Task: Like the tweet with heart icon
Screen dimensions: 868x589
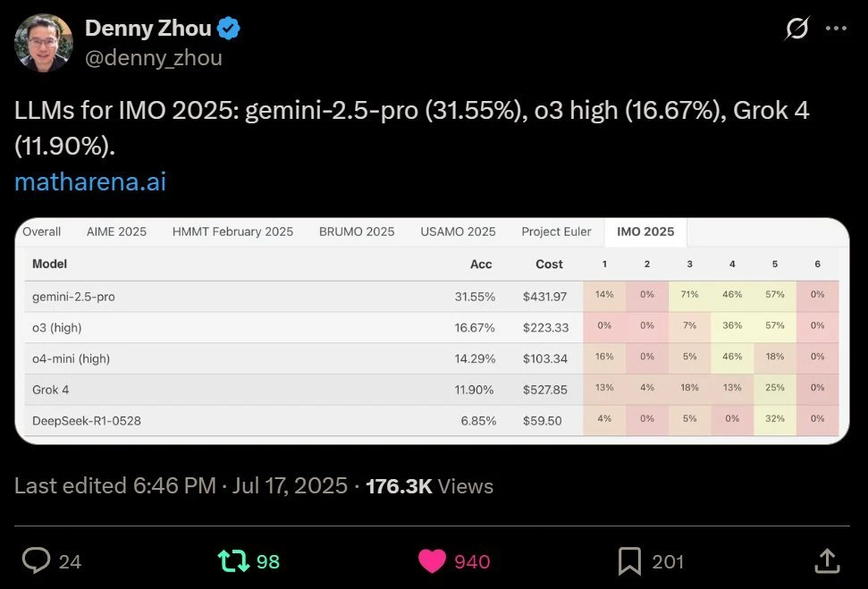Action: 432,560
